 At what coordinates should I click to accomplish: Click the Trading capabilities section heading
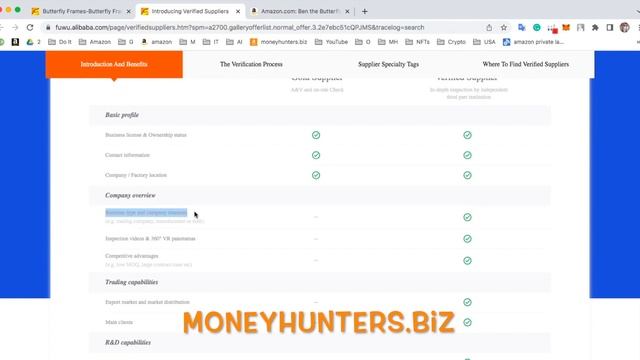[131, 282]
